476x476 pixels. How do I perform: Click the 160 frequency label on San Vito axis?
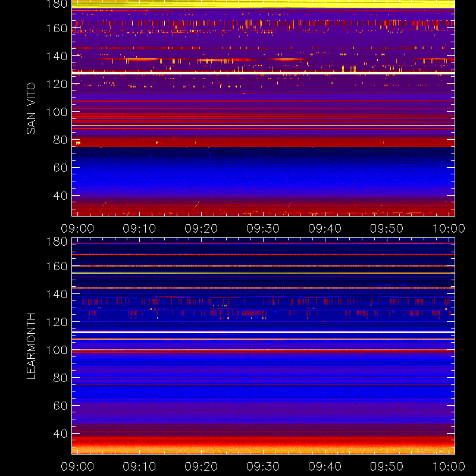(x=57, y=28)
